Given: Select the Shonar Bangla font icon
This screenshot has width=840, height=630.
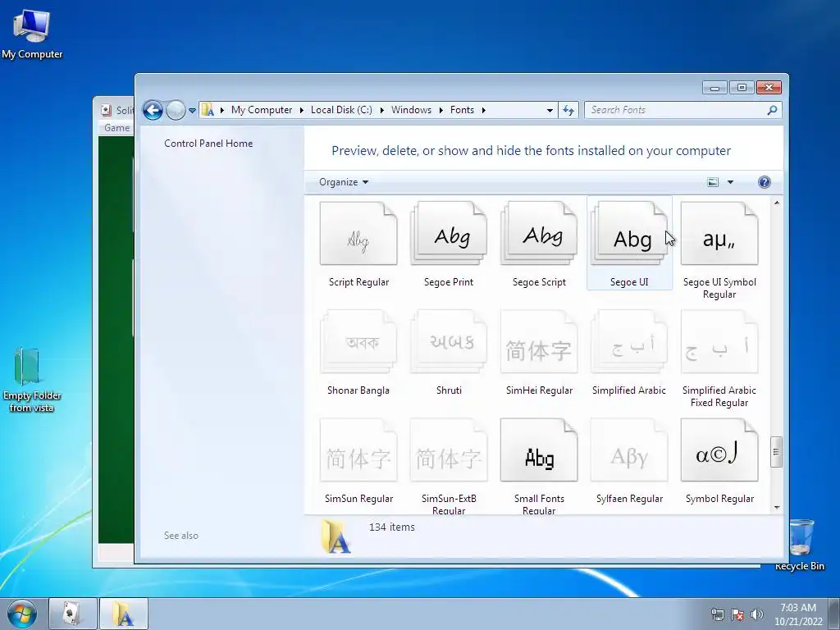Looking at the screenshot, I should pyautogui.click(x=358, y=342).
